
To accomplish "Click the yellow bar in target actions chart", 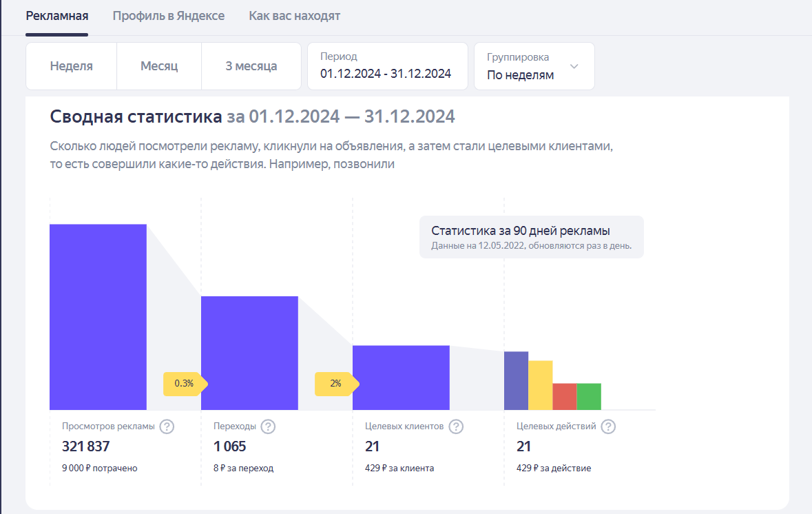I will tap(541, 385).
